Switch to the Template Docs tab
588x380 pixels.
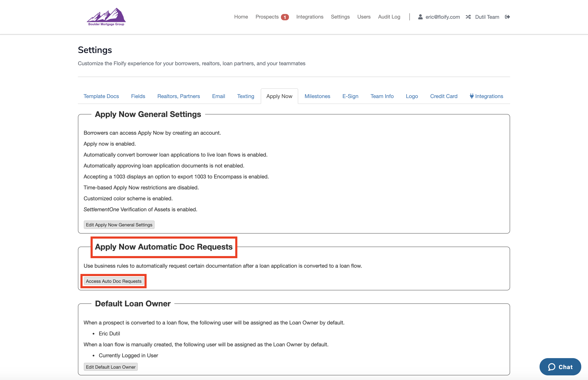[x=101, y=96]
